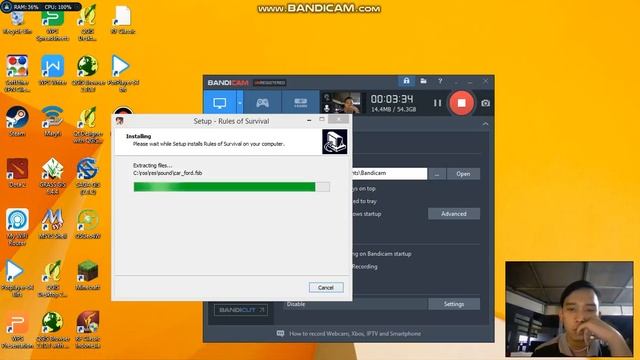The height and width of the screenshot is (360, 640).
Task: Click the 14.4MB / 54.3GB size text
Action: 393,109
